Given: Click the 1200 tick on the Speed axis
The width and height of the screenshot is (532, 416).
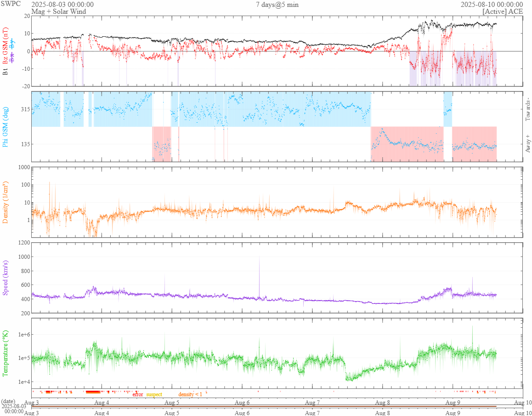Looking at the screenshot, I should coord(23,243).
